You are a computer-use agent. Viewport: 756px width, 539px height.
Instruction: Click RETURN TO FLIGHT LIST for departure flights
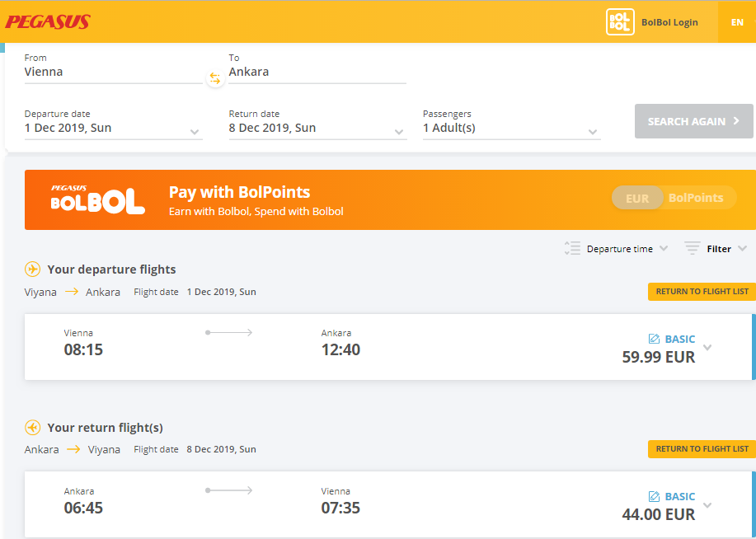(x=702, y=291)
